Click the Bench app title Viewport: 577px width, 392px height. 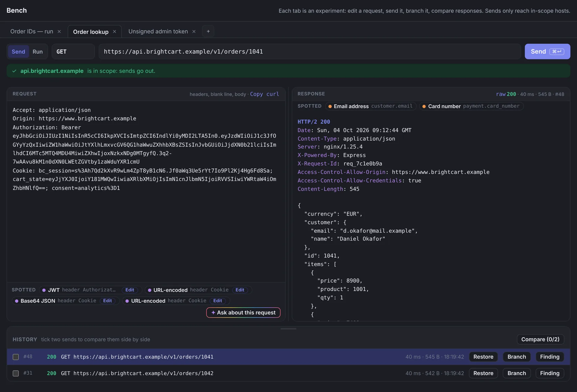coord(17,11)
